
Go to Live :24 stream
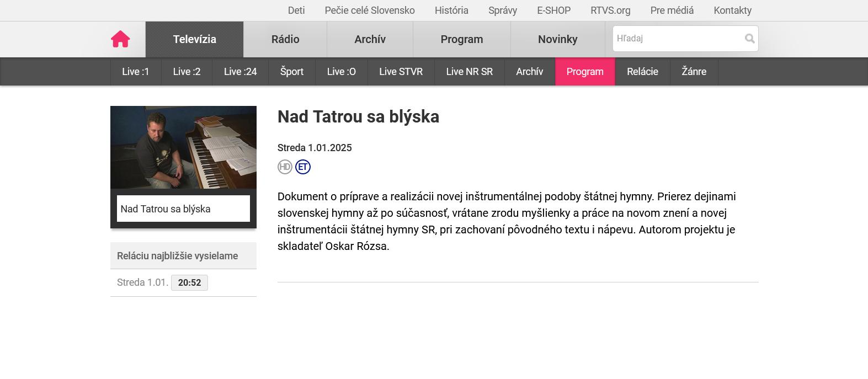[x=240, y=72]
